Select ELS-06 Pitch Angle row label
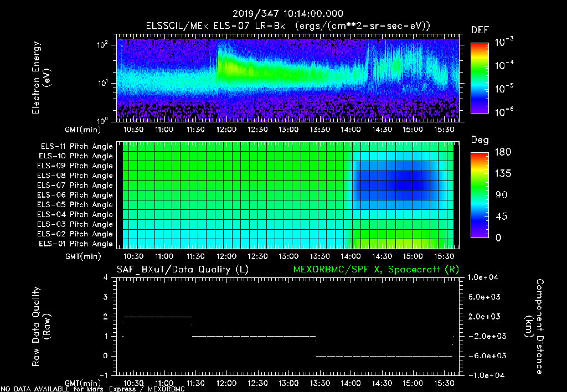 click(x=75, y=195)
